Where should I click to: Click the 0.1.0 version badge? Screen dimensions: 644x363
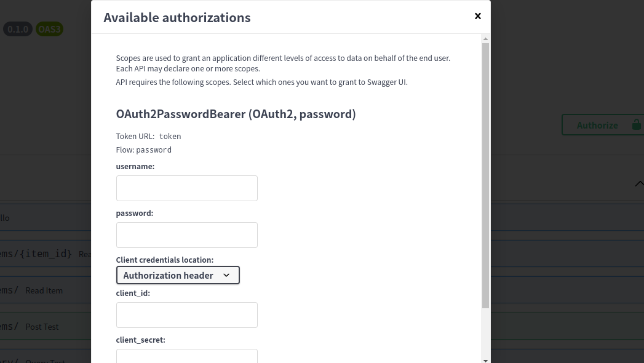click(x=18, y=29)
